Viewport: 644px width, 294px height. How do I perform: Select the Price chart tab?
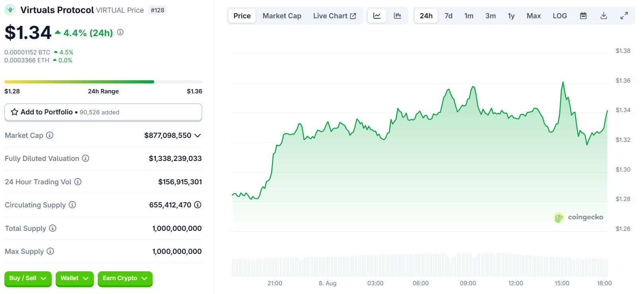(242, 16)
